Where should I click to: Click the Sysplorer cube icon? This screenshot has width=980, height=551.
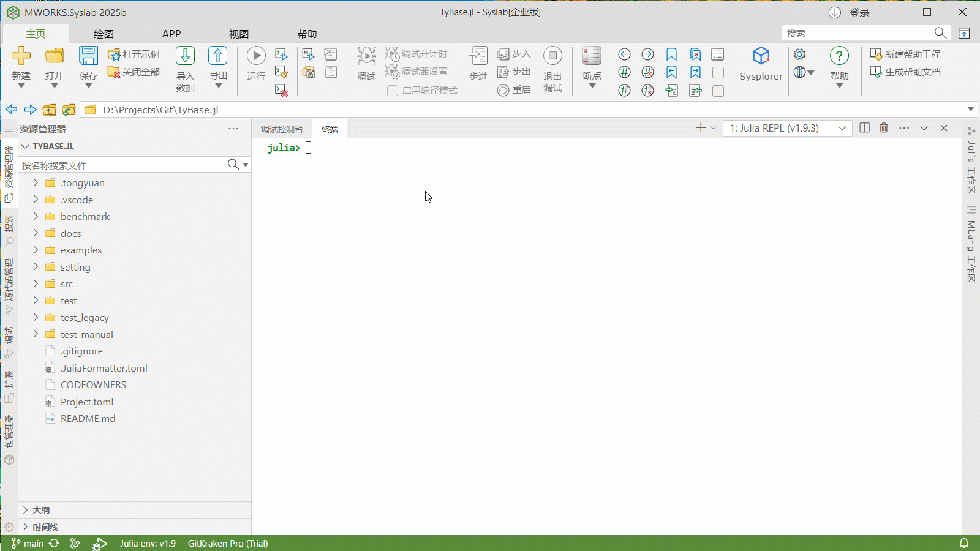tap(761, 56)
